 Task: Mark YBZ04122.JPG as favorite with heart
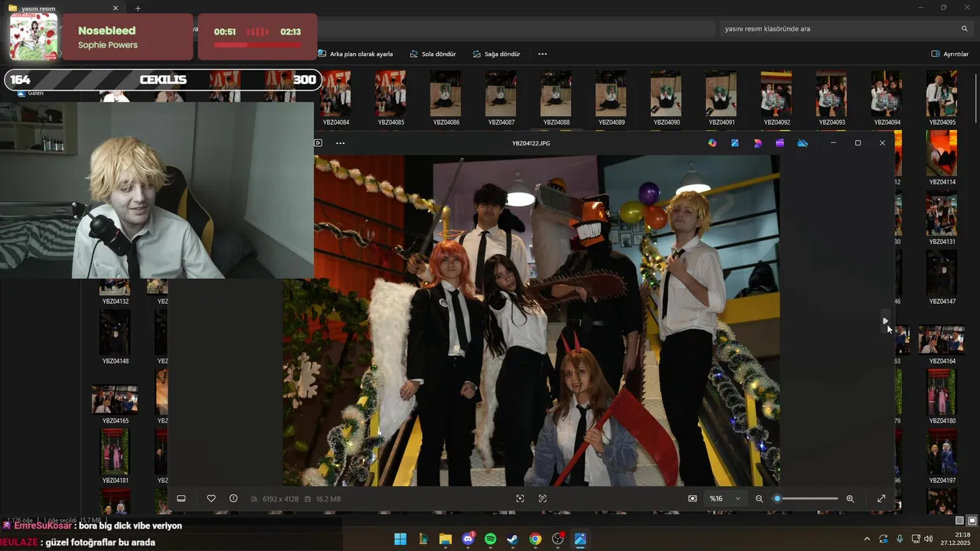click(211, 498)
